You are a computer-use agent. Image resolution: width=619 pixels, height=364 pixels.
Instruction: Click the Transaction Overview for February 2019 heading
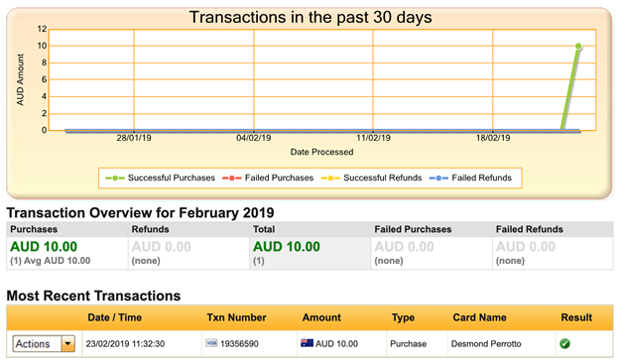(140, 213)
